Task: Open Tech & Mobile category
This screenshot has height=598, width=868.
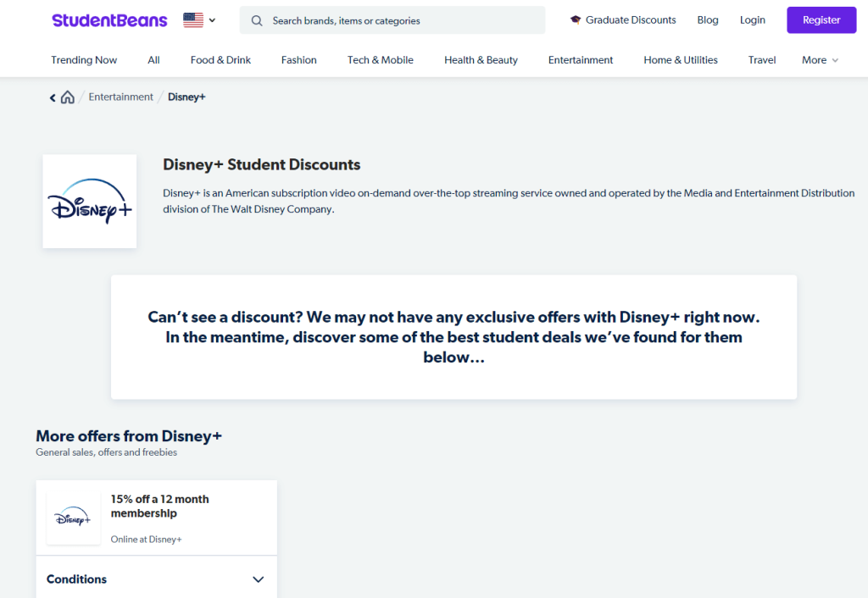Action: pos(381,60)
